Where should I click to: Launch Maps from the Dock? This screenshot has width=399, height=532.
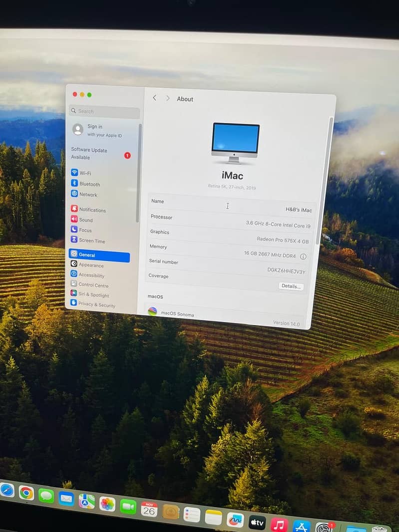coord(86,501)
